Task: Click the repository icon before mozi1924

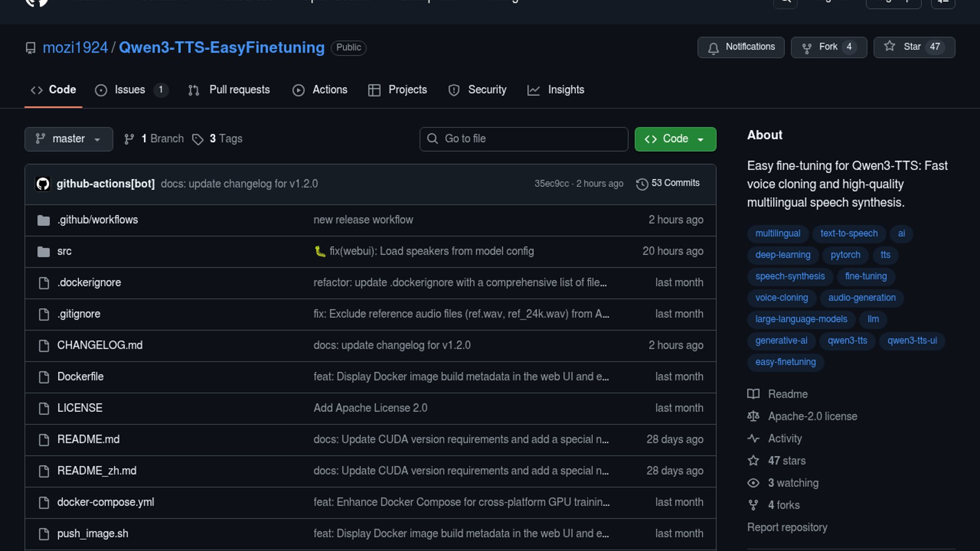Action: (x=31, y=48)
